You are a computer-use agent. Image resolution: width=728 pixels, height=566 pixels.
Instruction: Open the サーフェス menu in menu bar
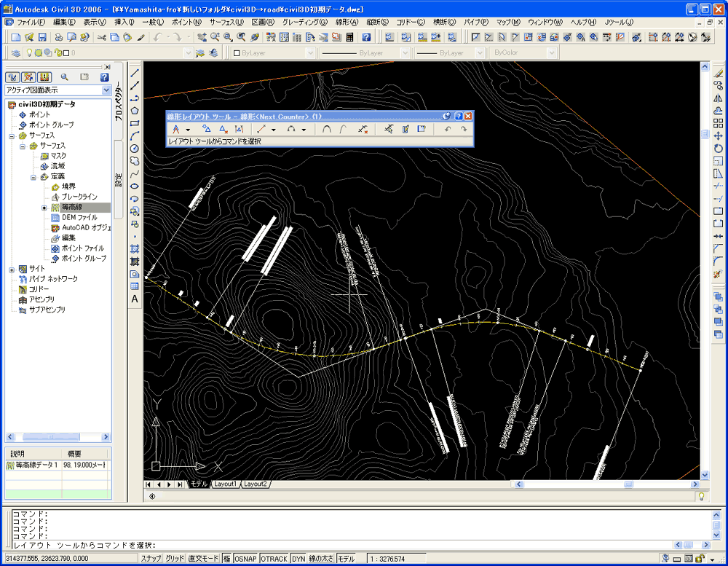(226, 23)
